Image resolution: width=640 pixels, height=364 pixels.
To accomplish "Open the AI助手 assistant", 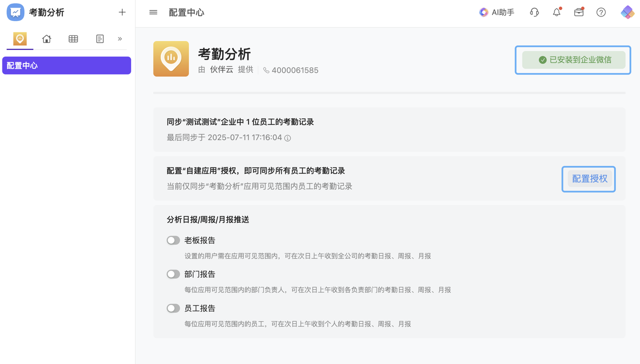I will coord(496,12).
